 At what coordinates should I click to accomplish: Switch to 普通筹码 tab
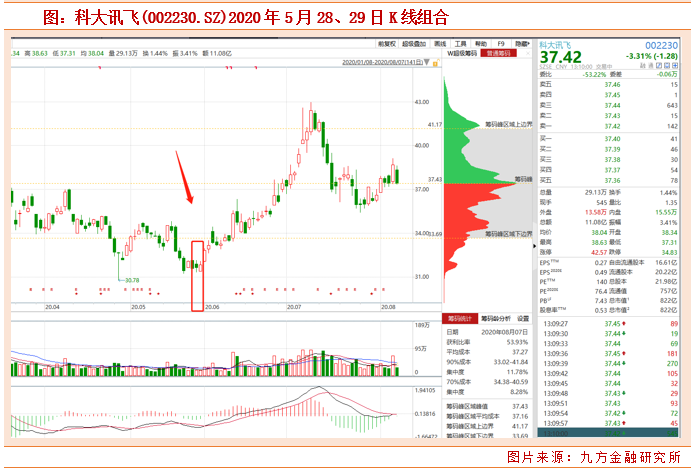coord(499,53)
